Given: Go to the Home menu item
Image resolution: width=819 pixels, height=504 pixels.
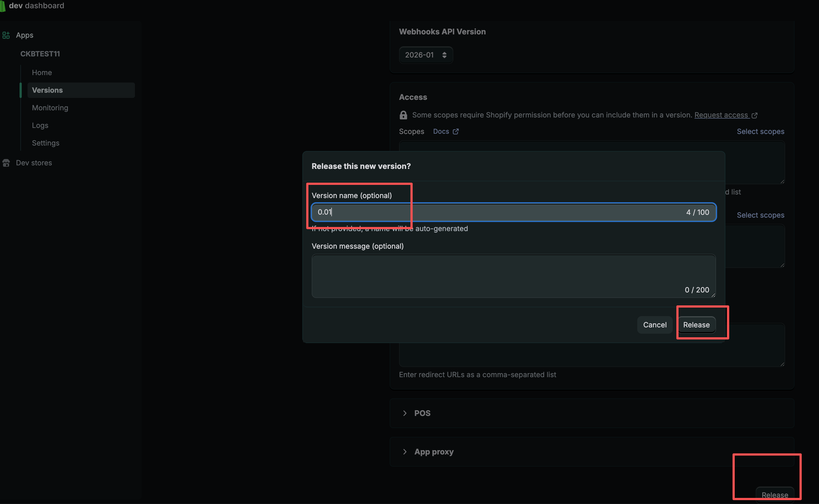Looking at the screenshot, I should pyautogui.click(x=42, y=73).
